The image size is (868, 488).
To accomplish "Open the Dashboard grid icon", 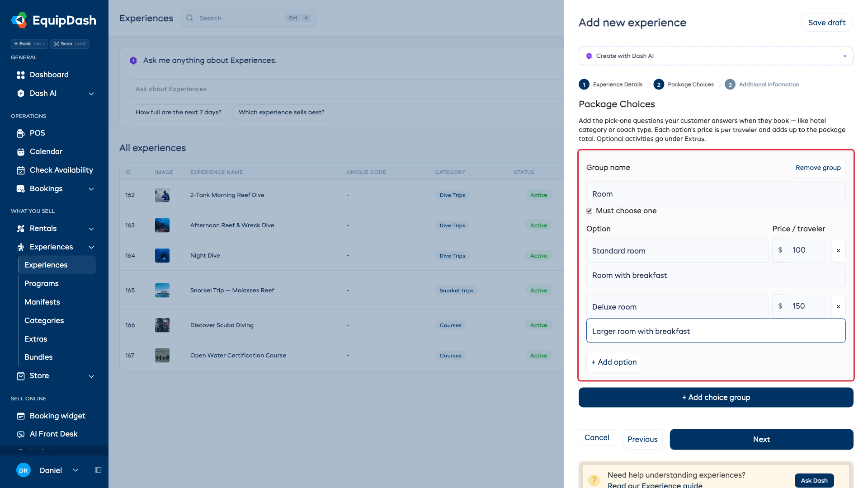I will (x=21, y=75).
